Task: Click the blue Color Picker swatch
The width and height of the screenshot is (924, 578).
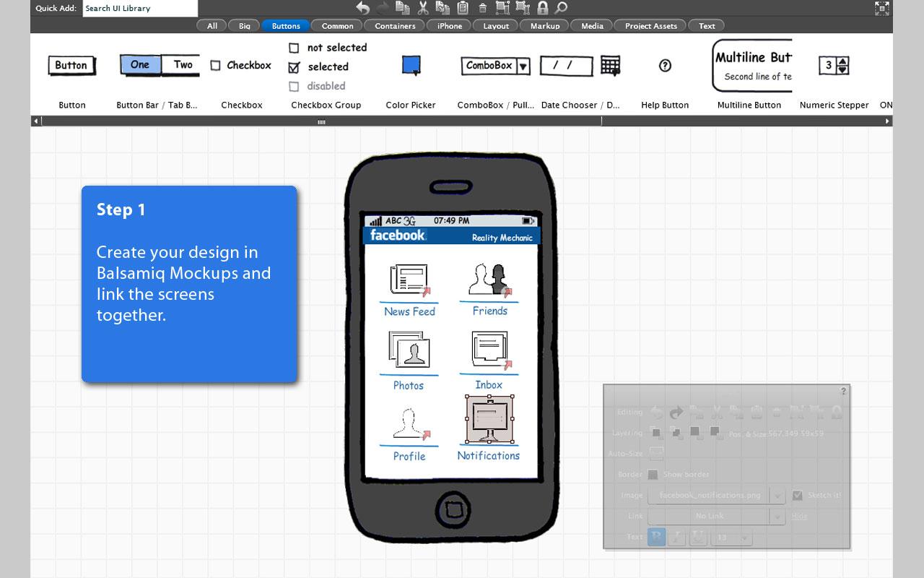Action: click(411, 66)
